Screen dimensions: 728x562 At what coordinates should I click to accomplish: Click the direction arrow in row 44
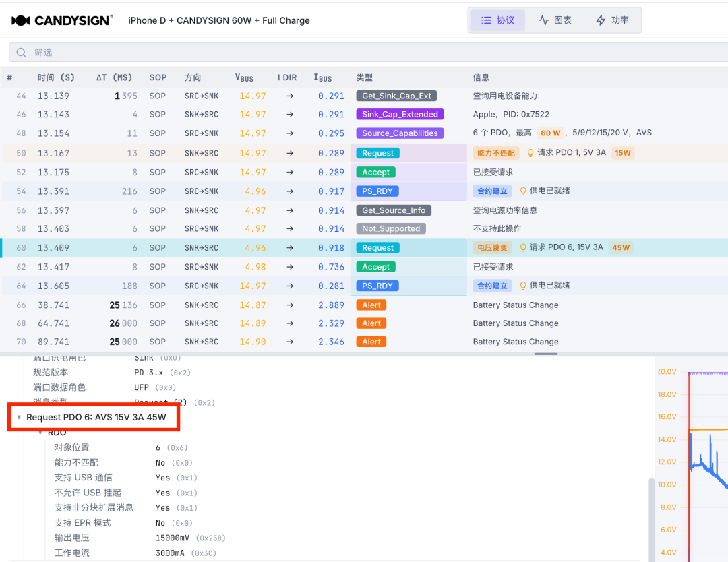coord(290,96)
